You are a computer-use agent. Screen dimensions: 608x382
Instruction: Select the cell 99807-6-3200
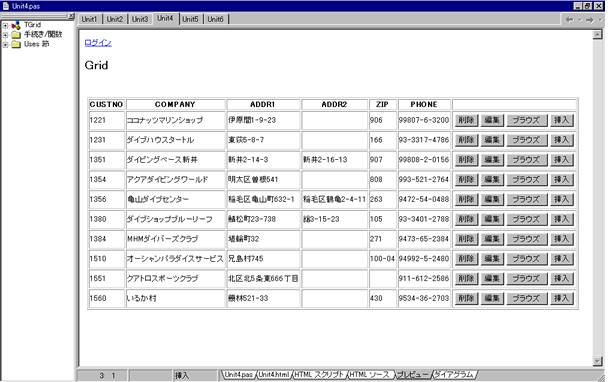[x=424, y=120]
